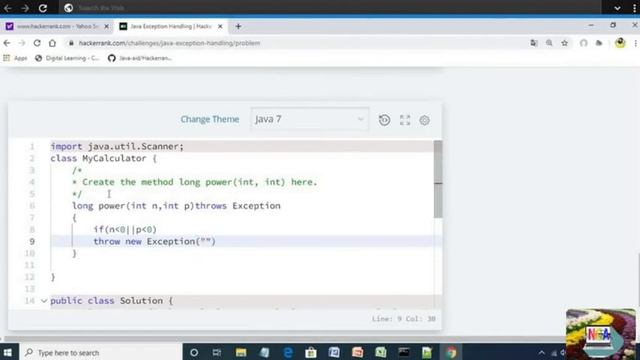Open Microsoft Edge from taskbar
The width and height of the screenshot is (640, 360).
(x=288, y=352)
